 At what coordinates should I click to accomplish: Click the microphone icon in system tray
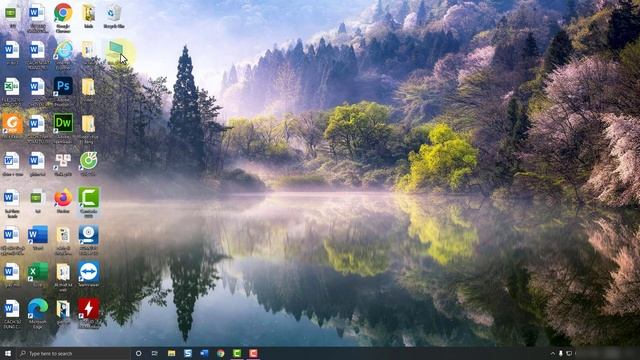[x=561, y=353]
